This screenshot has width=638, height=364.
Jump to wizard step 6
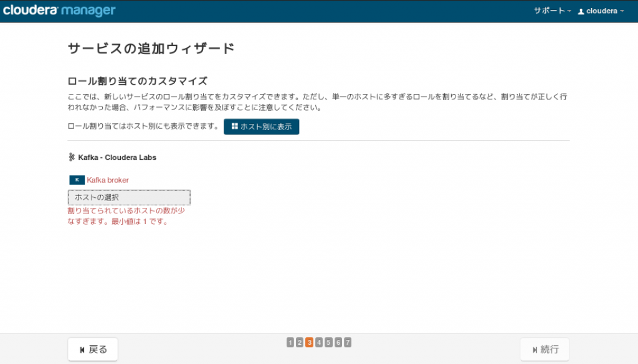(x=338, y=342)
